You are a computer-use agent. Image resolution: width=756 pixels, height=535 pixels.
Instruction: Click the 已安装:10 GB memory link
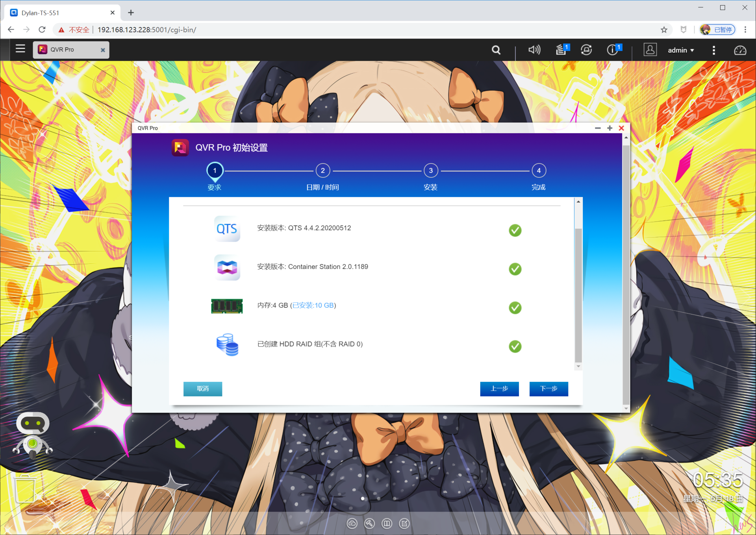pos(313,305)
